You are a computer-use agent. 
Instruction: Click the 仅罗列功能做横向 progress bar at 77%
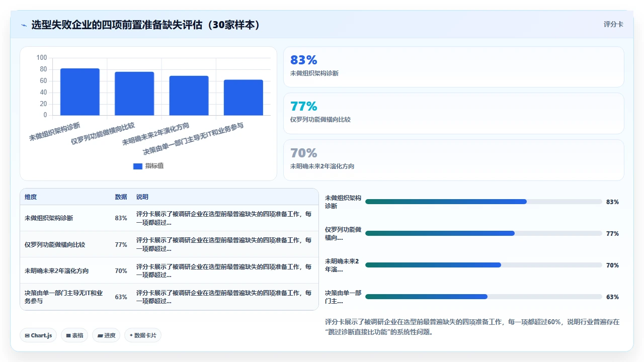(484, 233)
